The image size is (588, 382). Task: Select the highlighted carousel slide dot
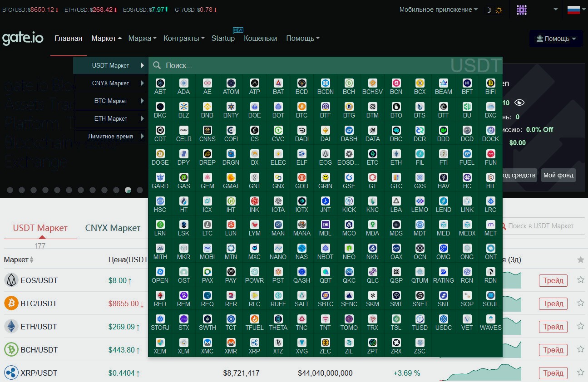click(x=128, y=190)
